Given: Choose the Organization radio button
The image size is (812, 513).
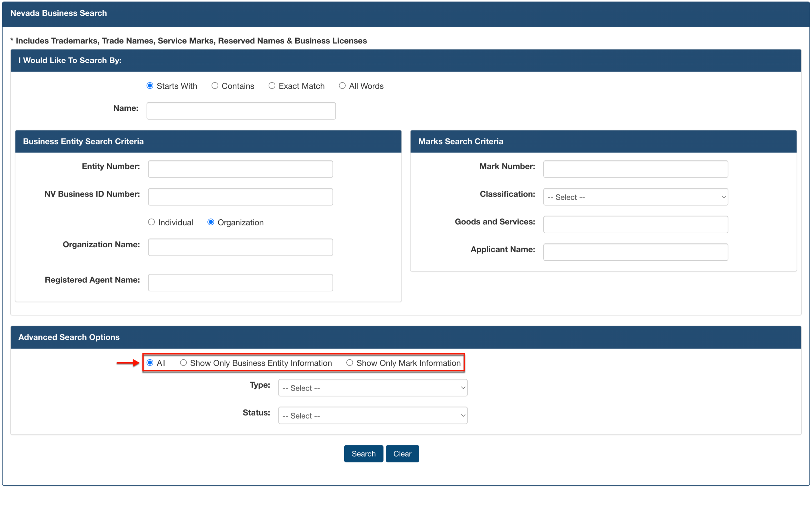Looking at the screenshot, I should click(211, 222).
